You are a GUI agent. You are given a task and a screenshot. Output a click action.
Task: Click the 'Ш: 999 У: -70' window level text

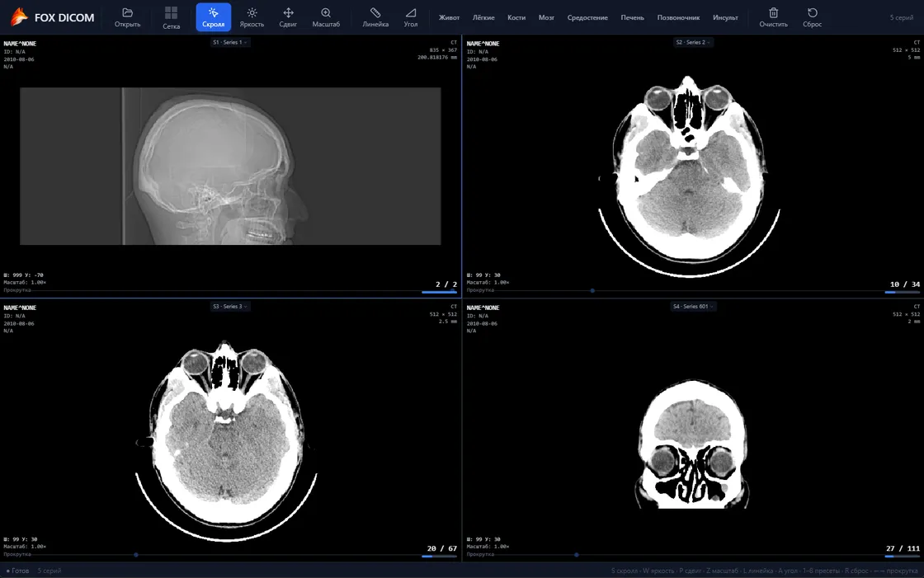pos(24,275)
